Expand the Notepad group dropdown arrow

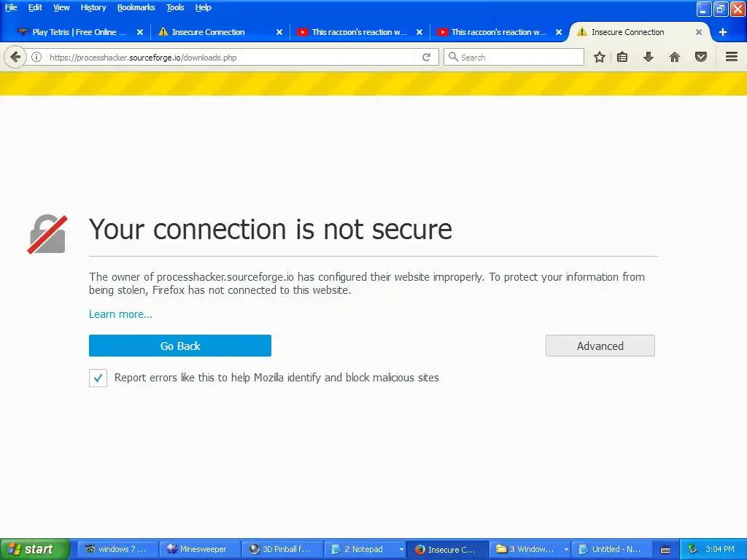click(x=401, y=550)
